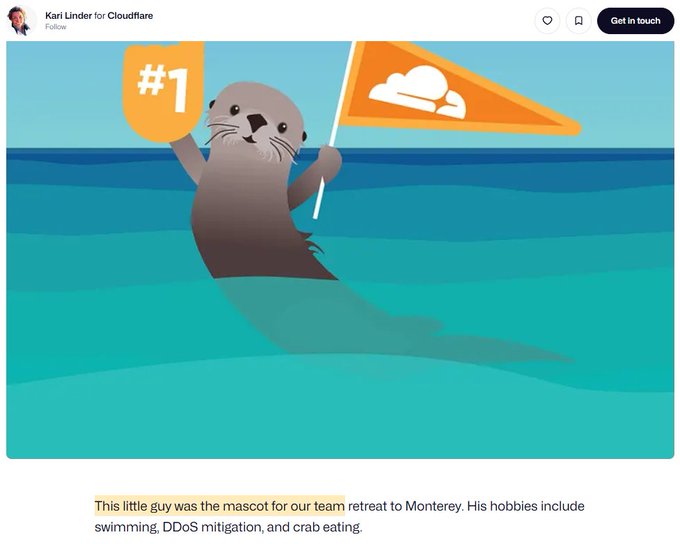The image size is (680, 544).
Task: Follow Kari Linder
Action: [x=56, y=27]
